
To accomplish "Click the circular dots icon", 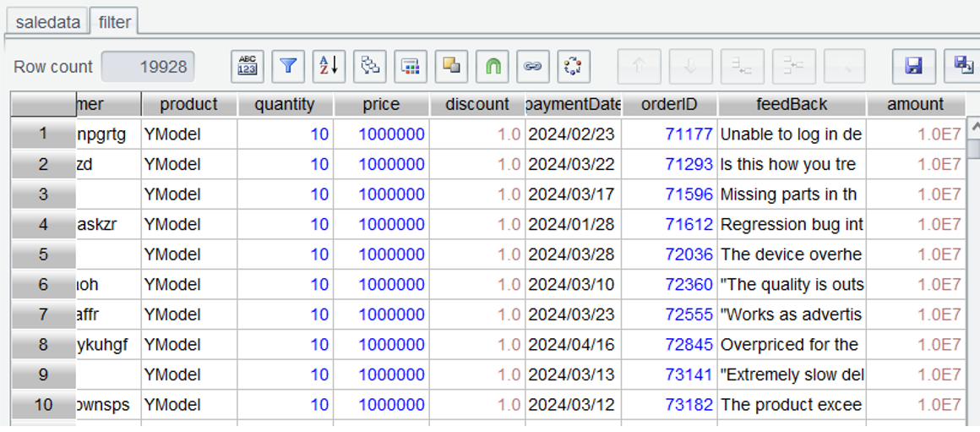I will pyautogui.click(x=573, y=66).
